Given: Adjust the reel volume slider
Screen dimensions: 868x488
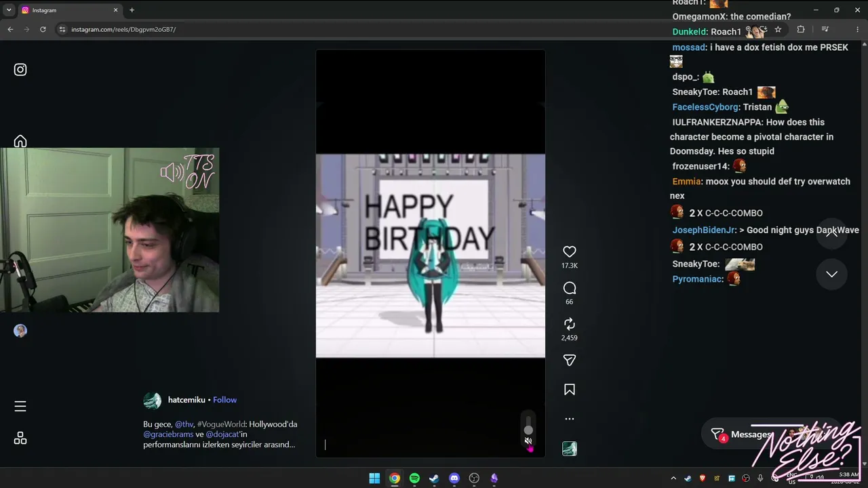Looking at the screenshot, I should [x=528, y=425].
